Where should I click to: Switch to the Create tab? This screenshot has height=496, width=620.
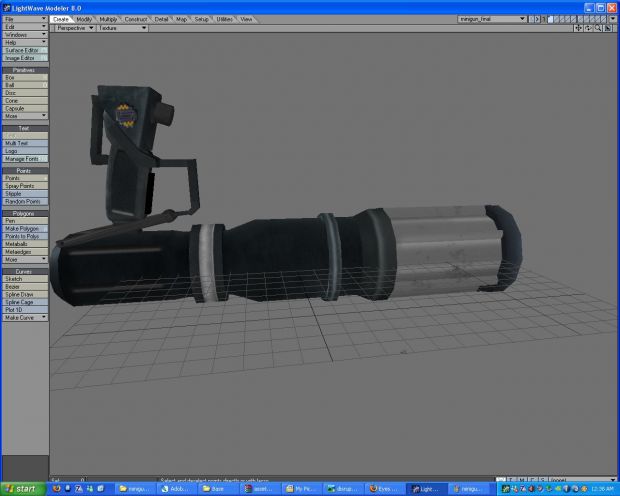pyautogui.click(x=60, y=19)
